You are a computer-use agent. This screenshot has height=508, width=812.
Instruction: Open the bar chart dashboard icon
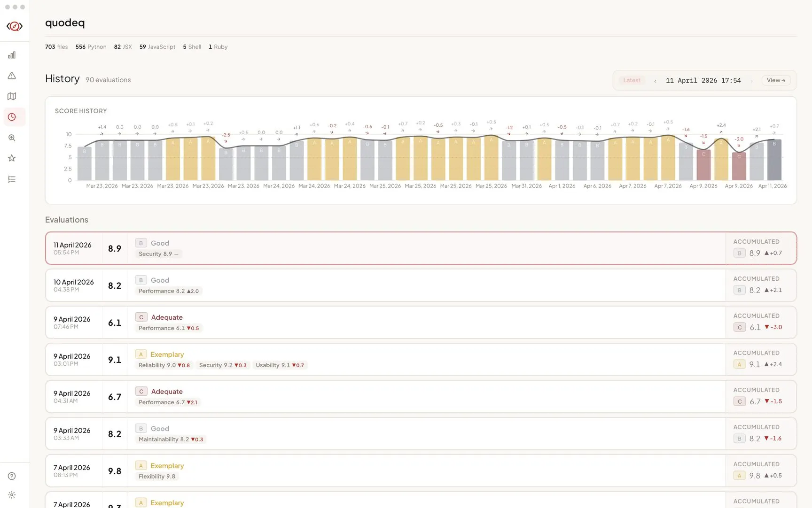(x=12, y=55)
